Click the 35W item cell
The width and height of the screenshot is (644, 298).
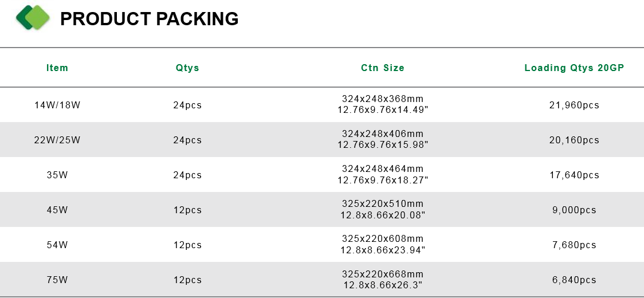[x=57, y=175]
